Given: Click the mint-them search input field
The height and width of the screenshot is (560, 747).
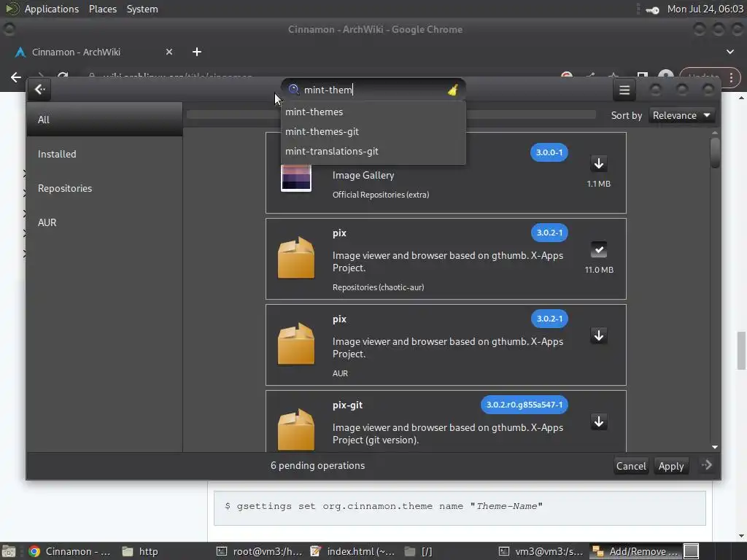Looking at the screenshot, I should [374, 90].
